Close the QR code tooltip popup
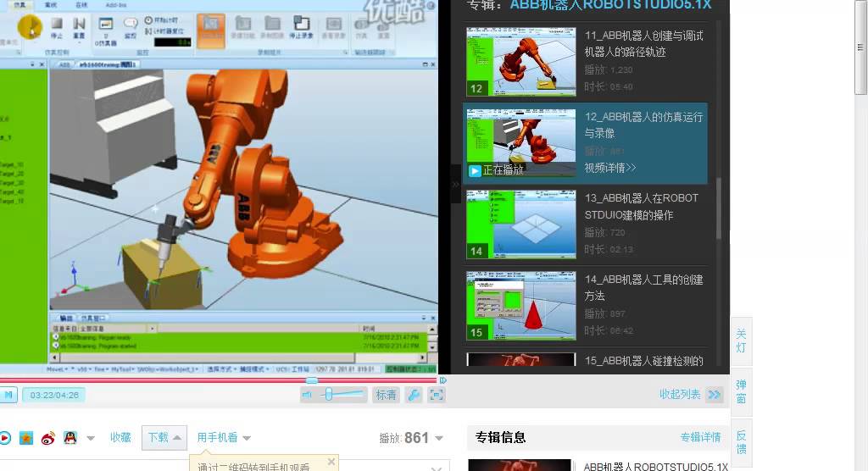The image size is (868, 471). coord(331,462)
